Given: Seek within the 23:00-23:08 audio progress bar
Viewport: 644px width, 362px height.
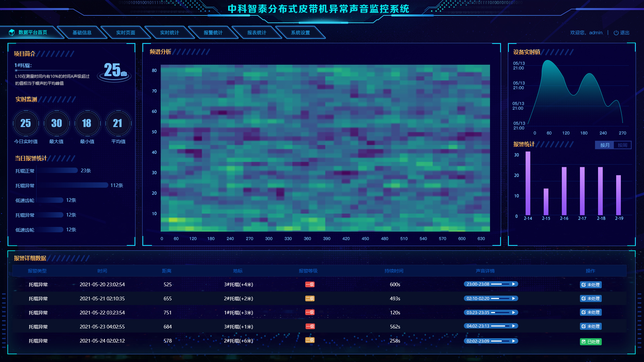Looking at the screenshot, I should 500,284.
